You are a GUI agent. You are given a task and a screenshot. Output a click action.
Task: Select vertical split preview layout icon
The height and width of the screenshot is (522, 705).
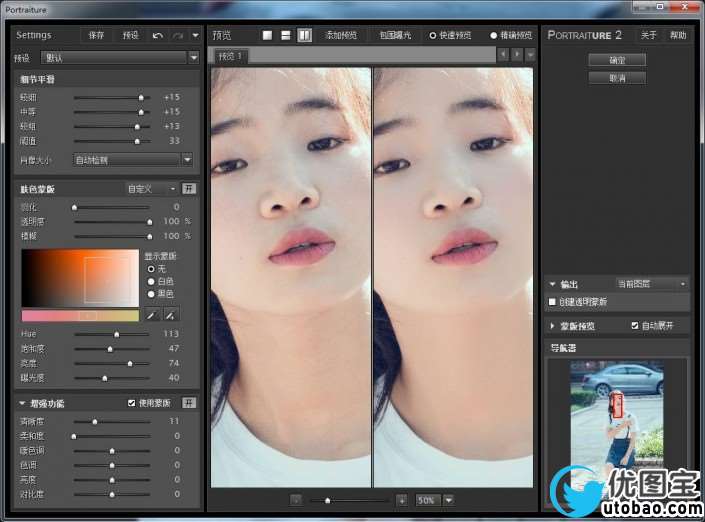pyautogui.click(x=304, y=35)
